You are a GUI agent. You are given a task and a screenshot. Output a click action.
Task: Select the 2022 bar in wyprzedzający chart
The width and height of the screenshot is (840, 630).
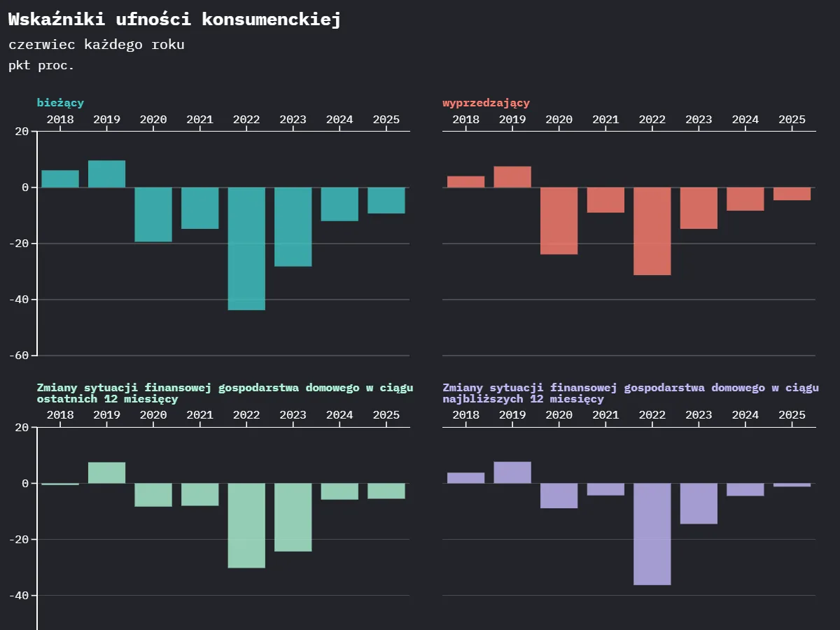click(652, 232)
